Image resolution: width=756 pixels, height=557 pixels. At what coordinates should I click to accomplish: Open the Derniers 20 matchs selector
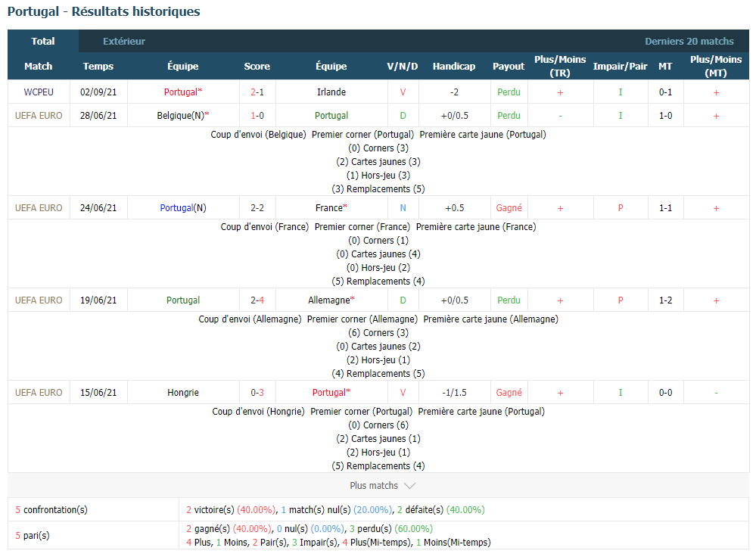[x=689, y=41]
